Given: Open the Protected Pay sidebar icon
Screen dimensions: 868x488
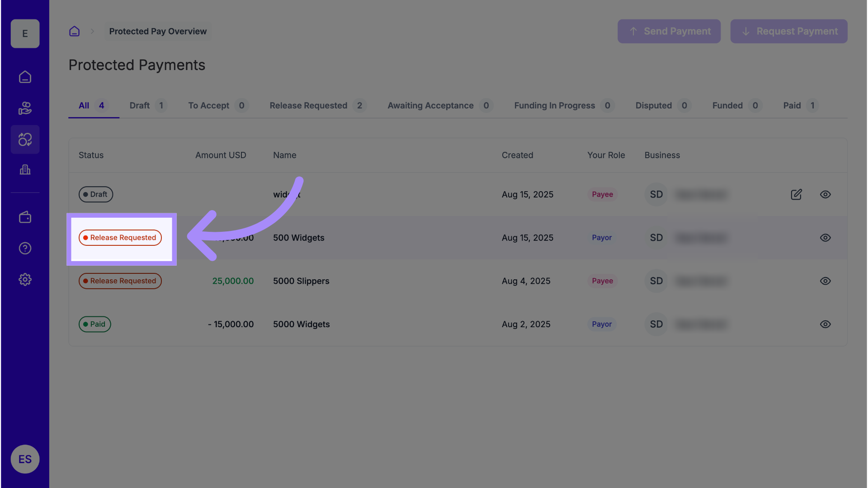Looking at the screenshot, I should (x=25, y=140).
